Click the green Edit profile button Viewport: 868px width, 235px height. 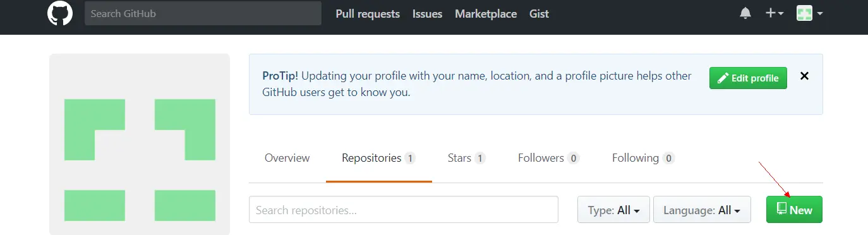(748, 78)
